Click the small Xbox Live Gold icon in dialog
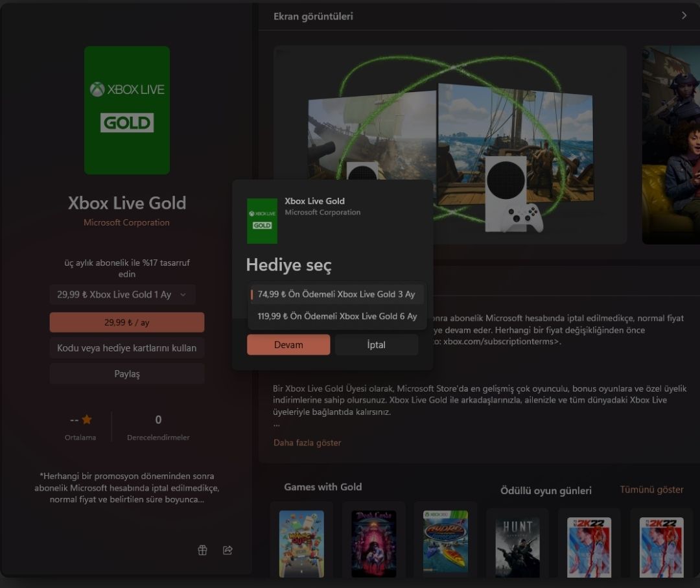The height and width of the screenshot is (588, 700). click(262, 221)
